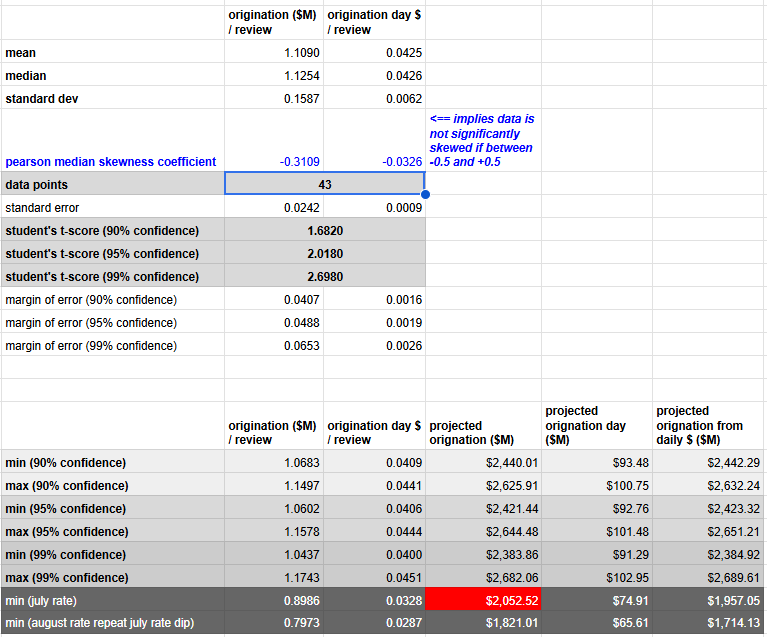Select the value 1.0683
This screenshot has width=767, height=637.
click(301, 462)
